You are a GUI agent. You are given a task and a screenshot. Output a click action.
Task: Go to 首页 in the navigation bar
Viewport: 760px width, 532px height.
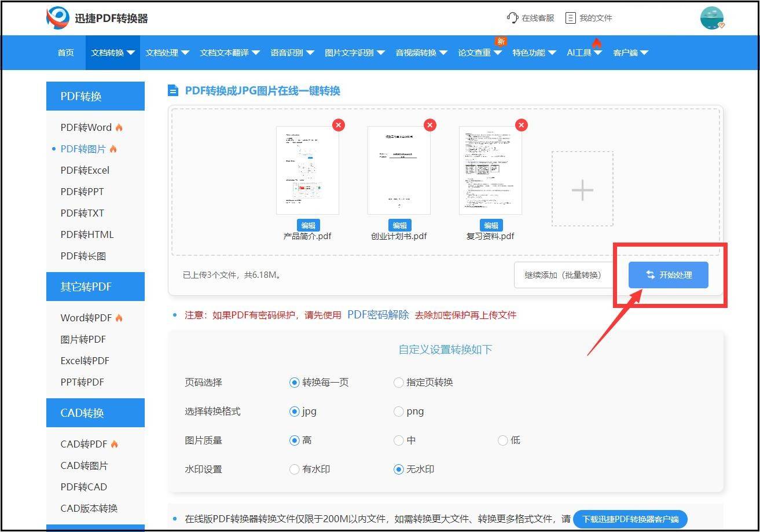65,52
